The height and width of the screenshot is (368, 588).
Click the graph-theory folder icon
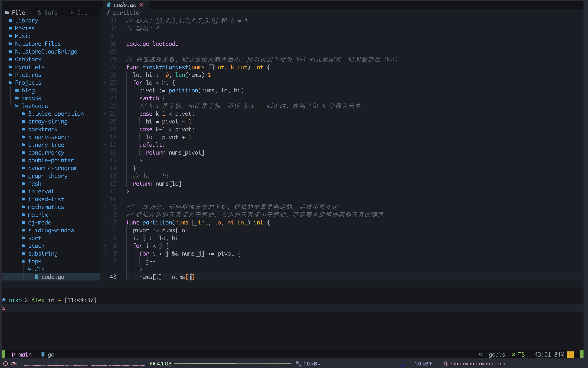[x=23, y=176]
